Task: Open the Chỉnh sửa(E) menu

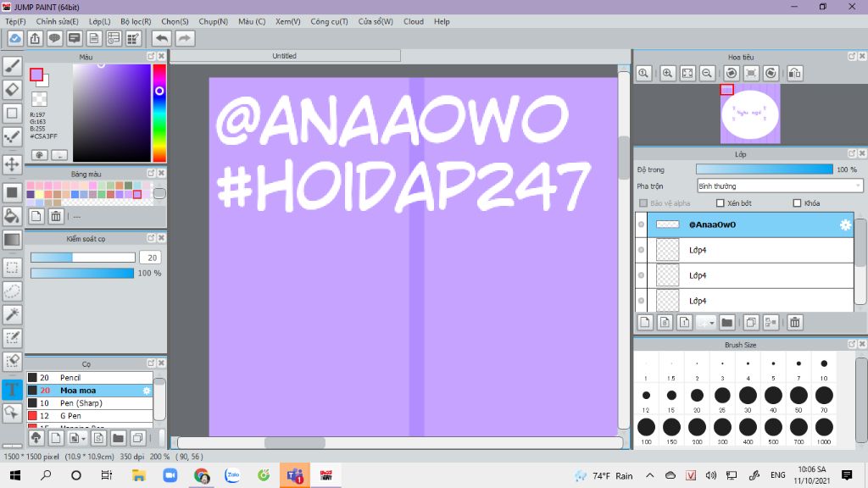Action: click(57, 21)
